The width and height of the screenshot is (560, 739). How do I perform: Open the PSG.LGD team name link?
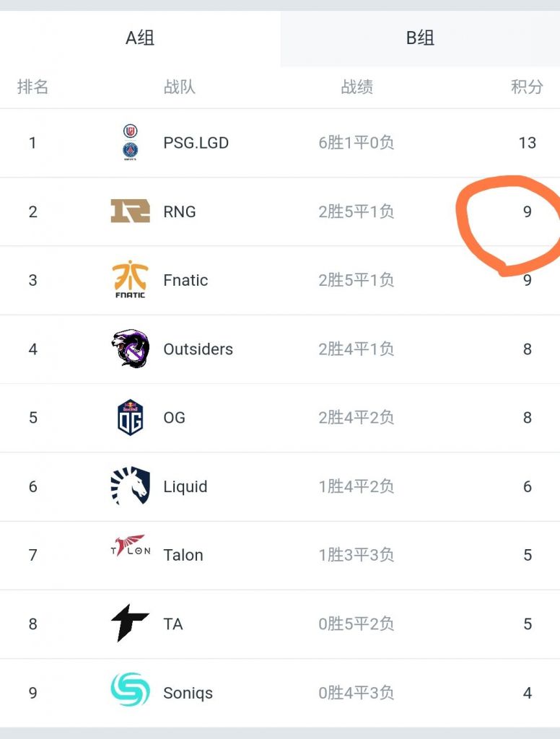[x=196, y=143]
